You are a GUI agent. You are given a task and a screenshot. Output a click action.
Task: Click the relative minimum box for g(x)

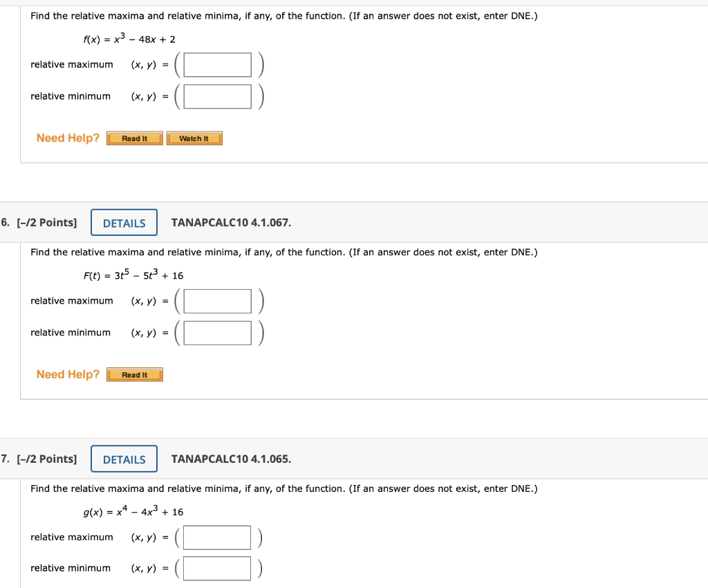(216, 568)
